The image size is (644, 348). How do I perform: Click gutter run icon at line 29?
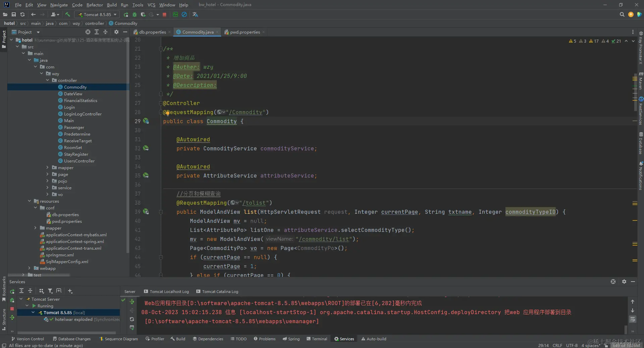pos(146,121)
